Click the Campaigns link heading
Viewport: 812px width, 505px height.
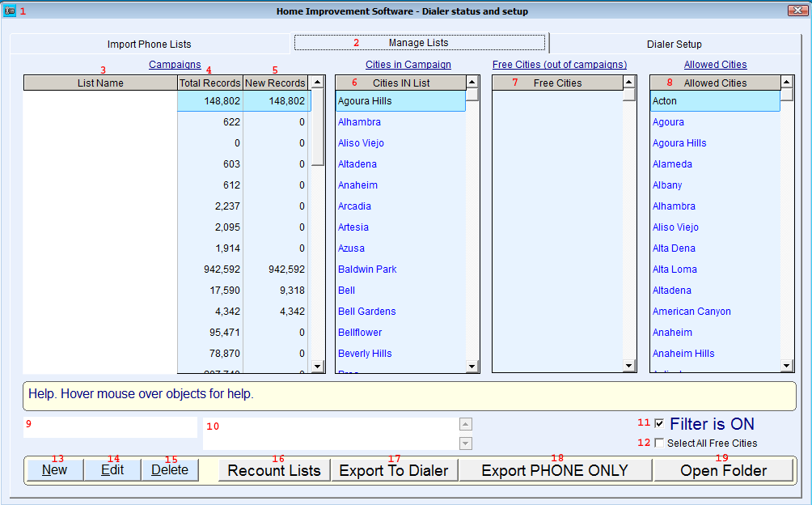click(x=175, y=64)
